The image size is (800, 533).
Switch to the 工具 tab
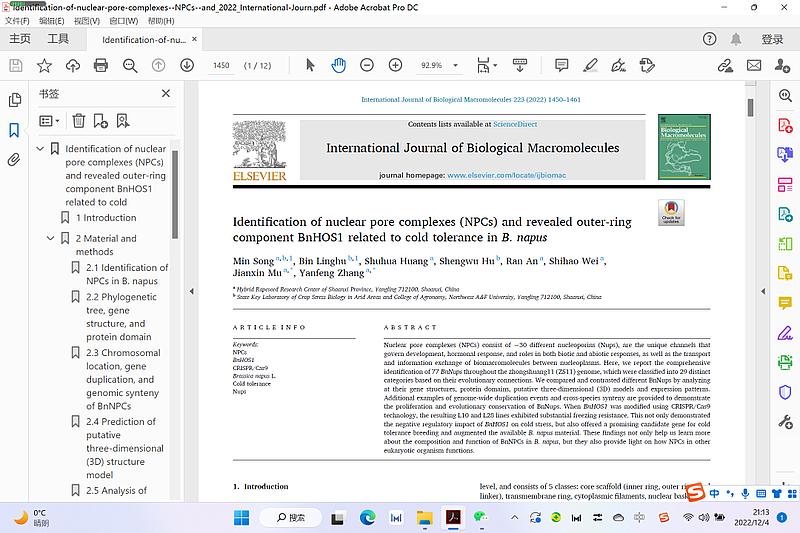59,39
